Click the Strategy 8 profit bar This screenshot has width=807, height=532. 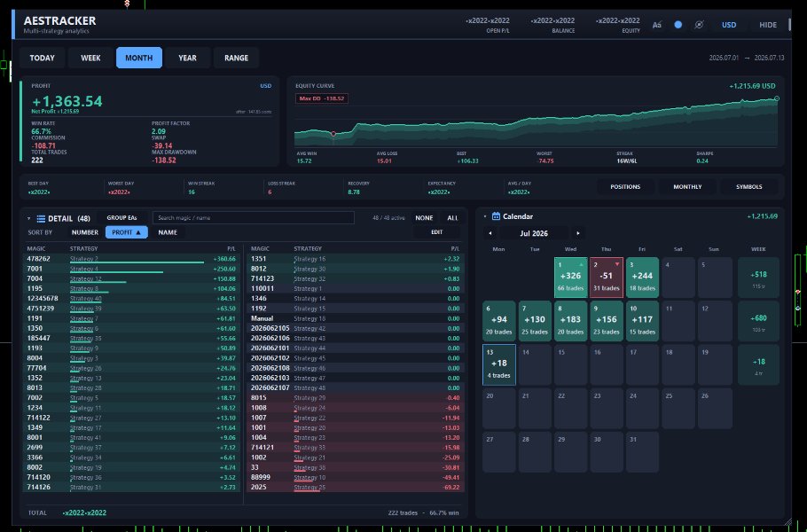tap(89, 292)
